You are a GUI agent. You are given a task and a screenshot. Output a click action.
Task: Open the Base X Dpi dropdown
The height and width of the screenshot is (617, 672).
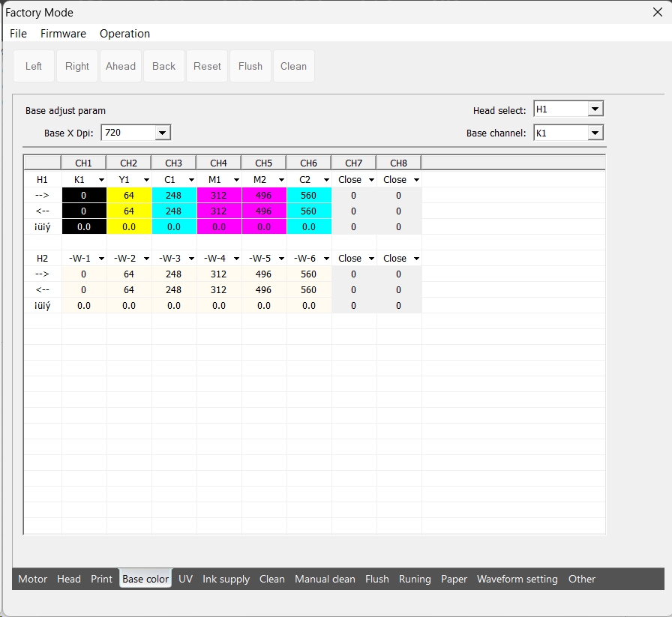[x=163, y=133]
